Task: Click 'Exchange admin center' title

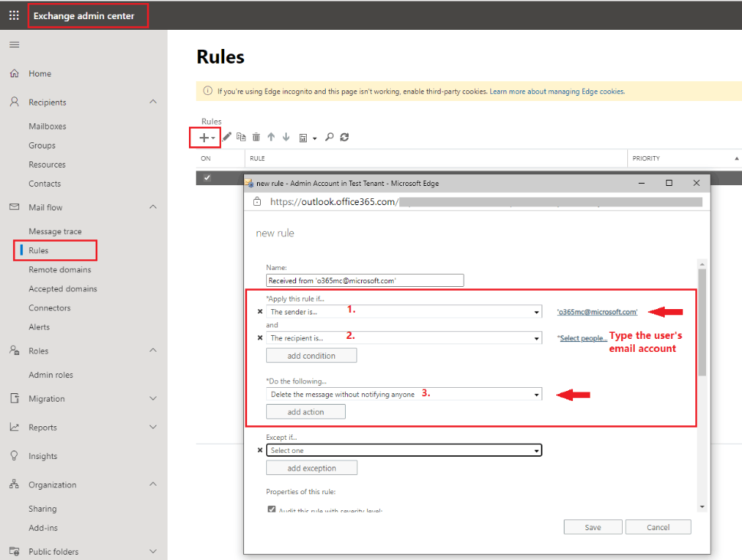Action: [x=83, y=15]
